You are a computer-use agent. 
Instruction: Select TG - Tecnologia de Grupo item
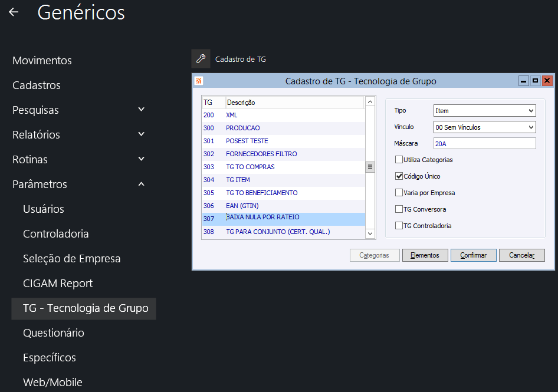(84, 308)
